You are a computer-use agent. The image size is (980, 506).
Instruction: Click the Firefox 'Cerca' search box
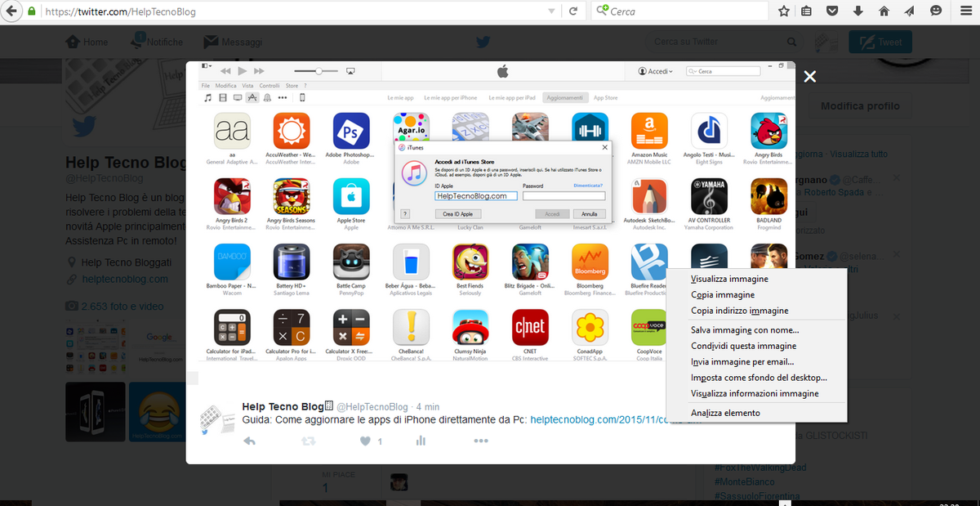680,11
